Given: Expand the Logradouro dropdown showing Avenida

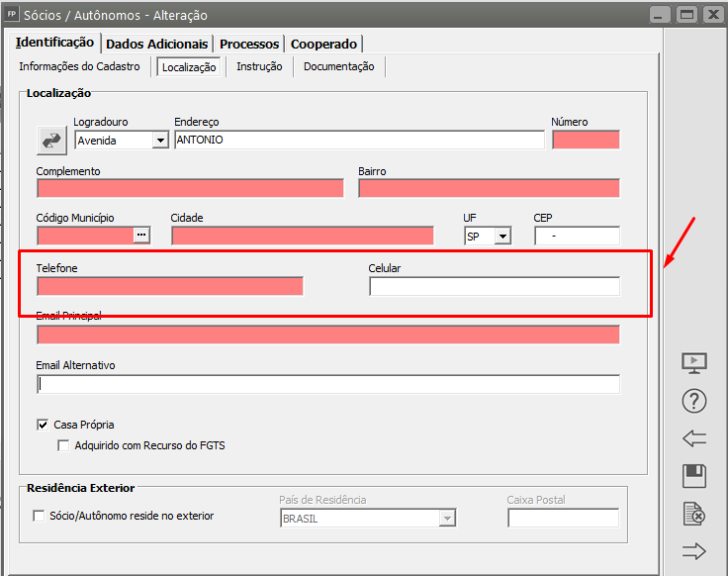Looking at the screenshot, I should click(x=160, y=141).
